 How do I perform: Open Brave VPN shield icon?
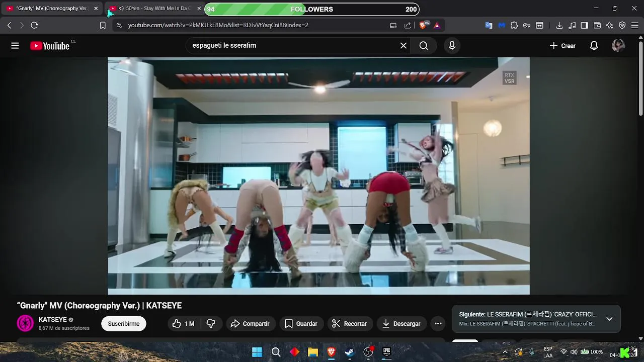[x=622, y=25]
